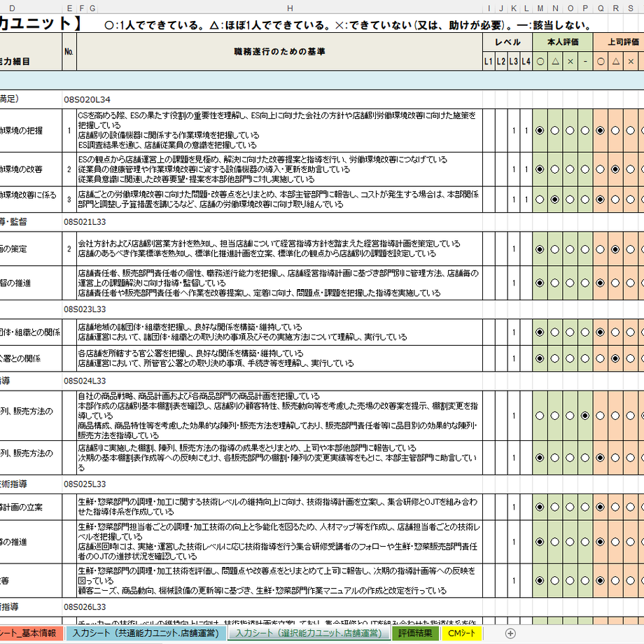Click the 職務遂行のための基準 header cell
Screen dimensions: 644x644
point(280,52)
